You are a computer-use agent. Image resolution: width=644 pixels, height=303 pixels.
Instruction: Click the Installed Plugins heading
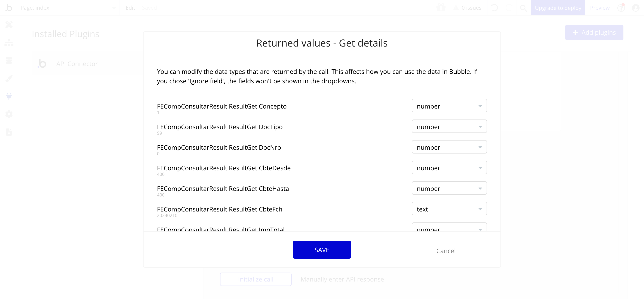click(66, 34)
